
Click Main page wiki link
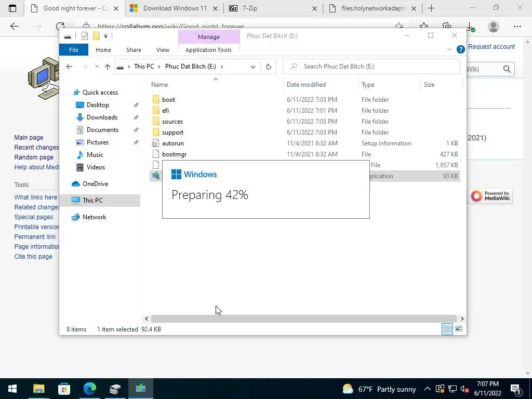point(29,137)
